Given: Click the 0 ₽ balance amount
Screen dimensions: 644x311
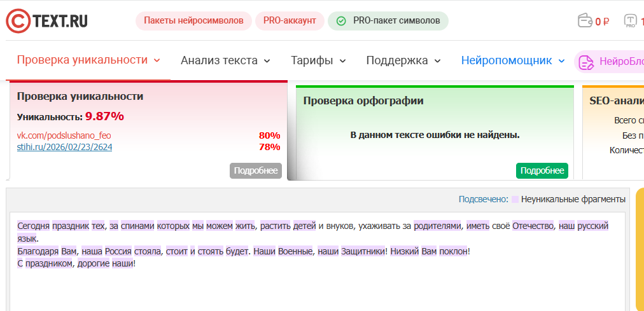Looking at the screenshot, I should click(x=602, y=22).
